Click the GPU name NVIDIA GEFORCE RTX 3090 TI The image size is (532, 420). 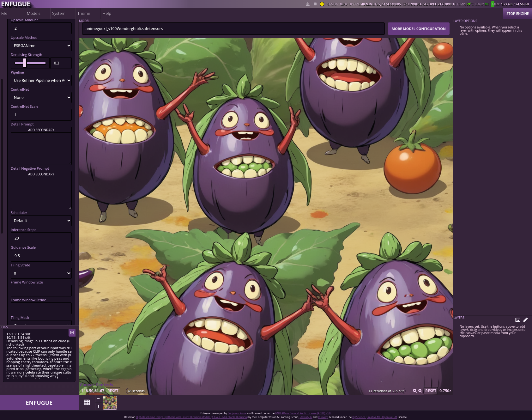coord(433,4)
